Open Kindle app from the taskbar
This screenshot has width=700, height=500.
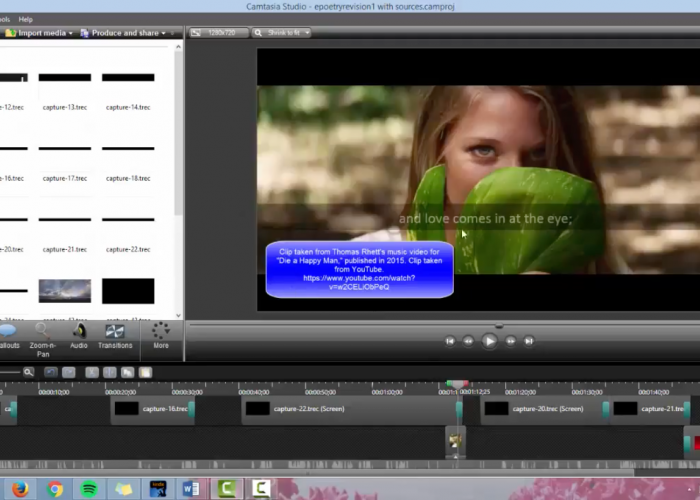(x=158, y=489)
